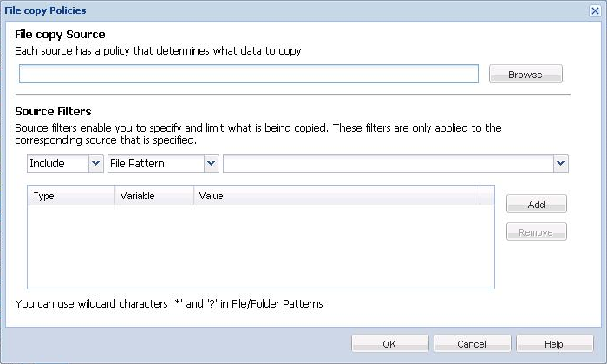Click the arrow next to Include
Viewport: 607px width, 364px height.
click(95, 163)
